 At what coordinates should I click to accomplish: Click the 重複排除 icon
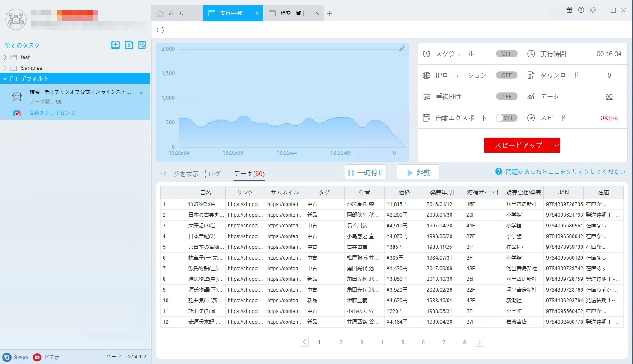pos(426,97)
